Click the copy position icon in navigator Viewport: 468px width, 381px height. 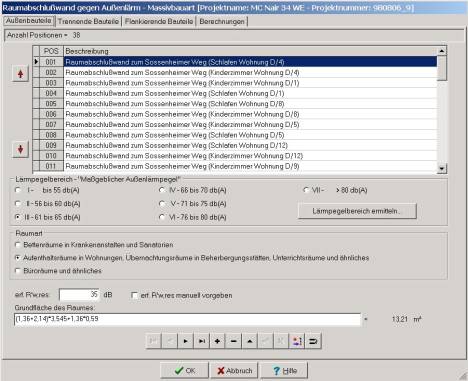tap(297, 341)
